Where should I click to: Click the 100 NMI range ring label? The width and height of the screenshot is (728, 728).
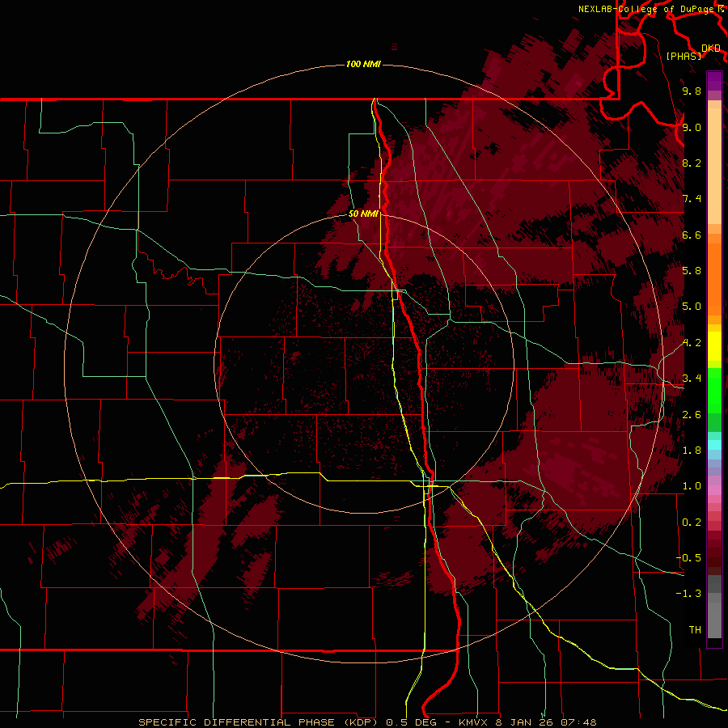click(x=363, y=64)
